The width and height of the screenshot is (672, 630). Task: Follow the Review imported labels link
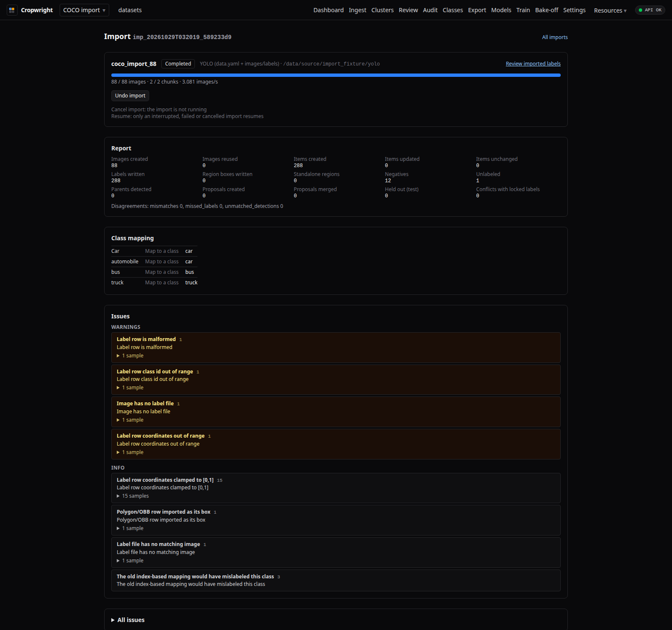(x=533, y=64)
